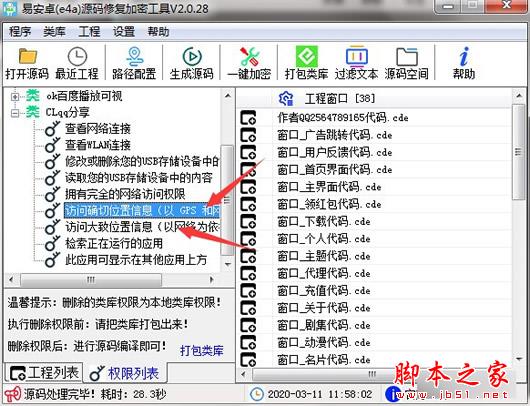Switch to 权限列表 tab
Image resolution: width=530 pixels, height=406 pixels.
(124, 374)
